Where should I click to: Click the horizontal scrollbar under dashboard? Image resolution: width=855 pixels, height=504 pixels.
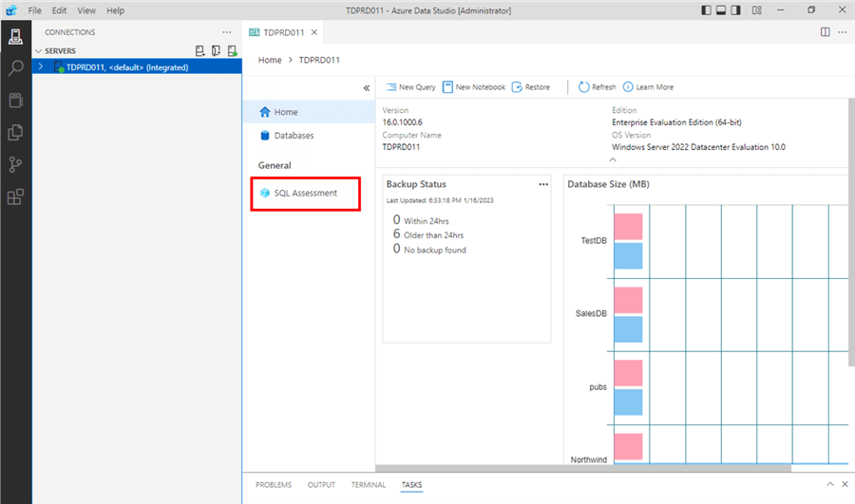(583, 468)
